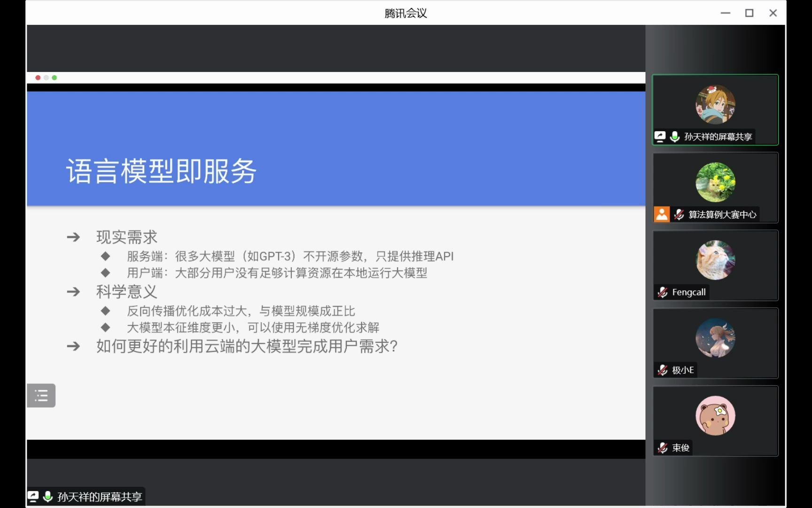Click 束俊's bear avatar
This screenshot has height=508, width=812.
715,416
